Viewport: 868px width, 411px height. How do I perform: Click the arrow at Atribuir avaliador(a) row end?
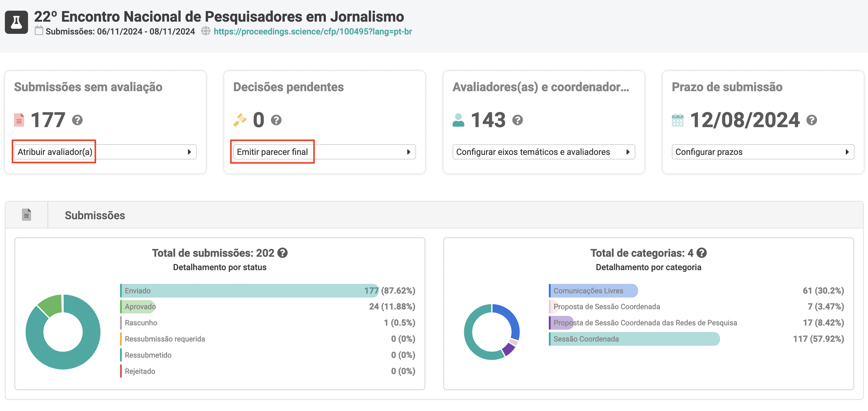(x=189, y=152)
